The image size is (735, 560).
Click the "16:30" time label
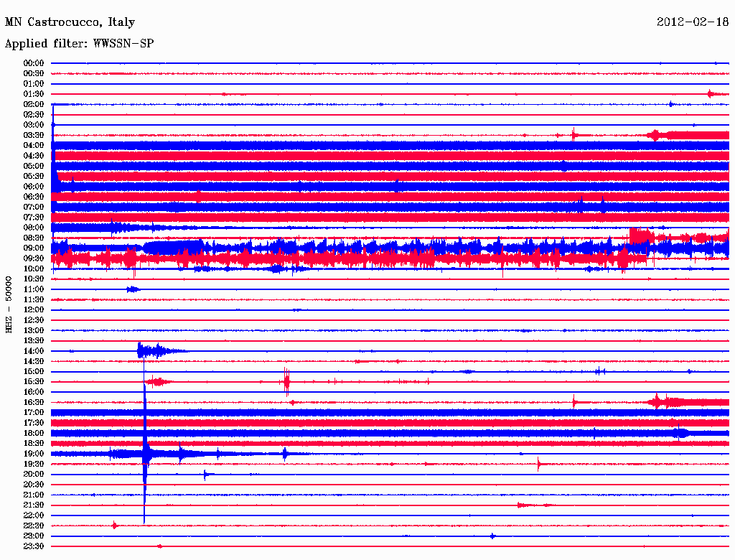pyautogui.click(x=33, y=403)
